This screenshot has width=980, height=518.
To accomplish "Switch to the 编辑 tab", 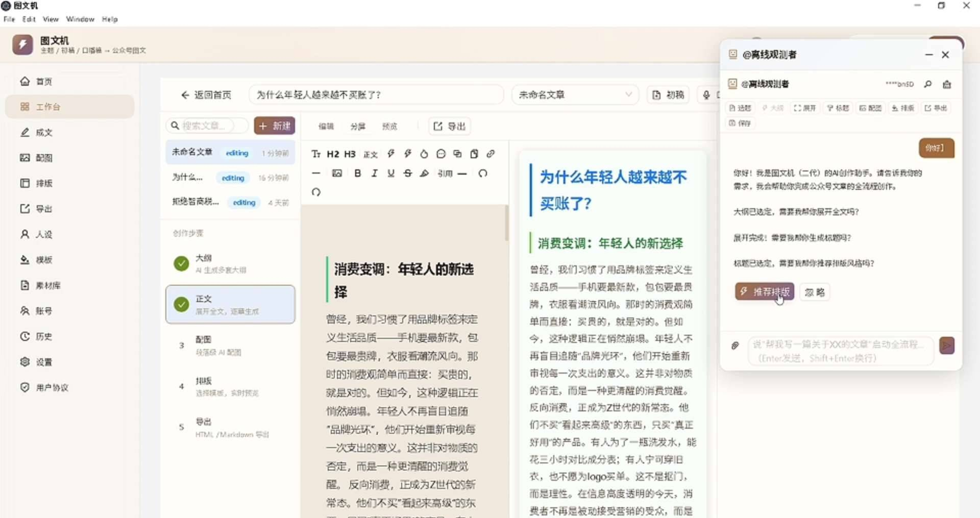I will pyautogui.click(x=326, y=127).
